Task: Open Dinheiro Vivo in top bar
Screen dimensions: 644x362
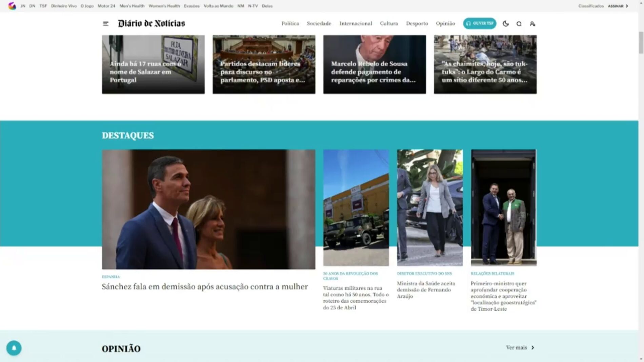Action: coord(64,6)
